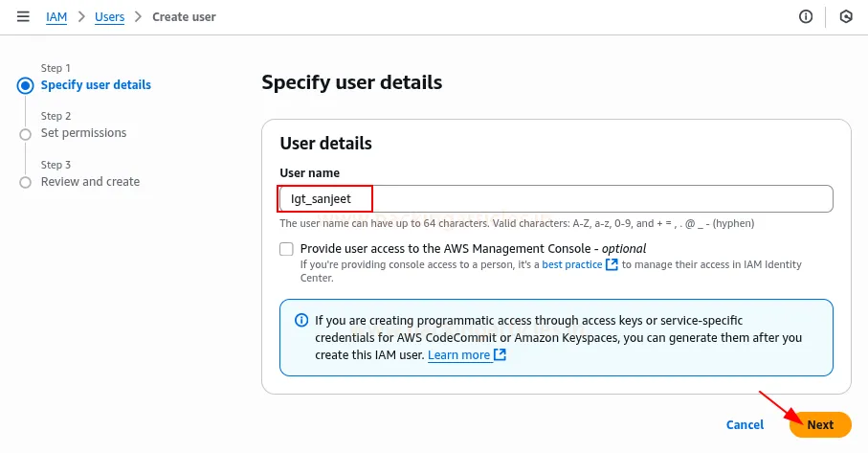Open the hamburger navigation menu

pyautogui.click(x=23, y=16)
